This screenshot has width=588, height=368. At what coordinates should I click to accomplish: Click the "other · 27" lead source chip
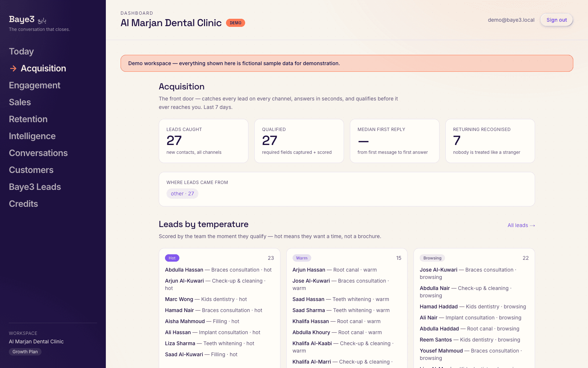click(182, 194)
